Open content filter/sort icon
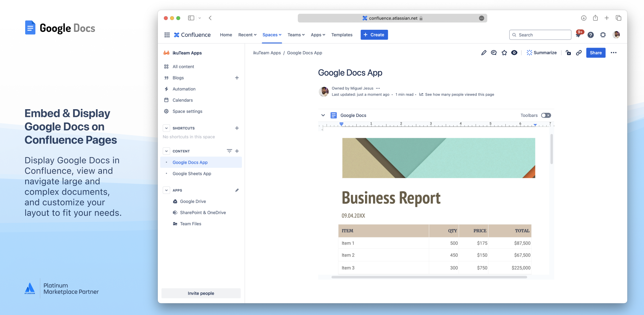 point(229,151)
